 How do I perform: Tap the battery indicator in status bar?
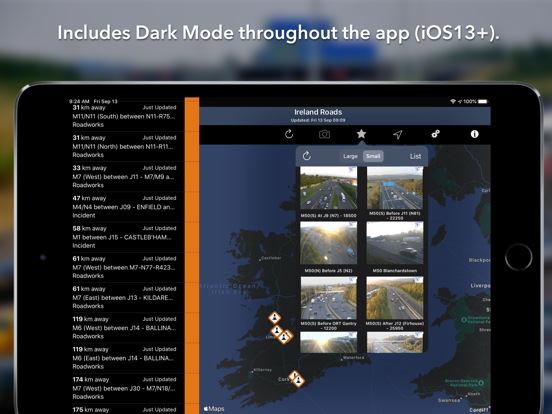pyautogui.click(x=483, y=101)
